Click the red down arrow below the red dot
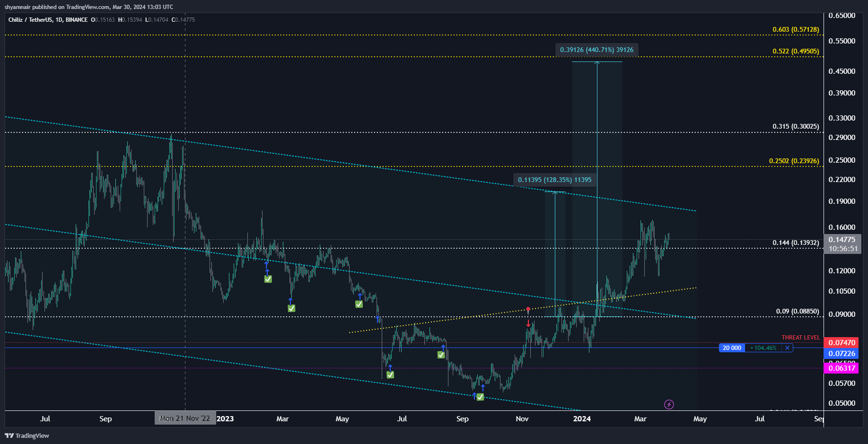Image resolution: width=868 pixels, height=444 pixels. pos(528,323)
